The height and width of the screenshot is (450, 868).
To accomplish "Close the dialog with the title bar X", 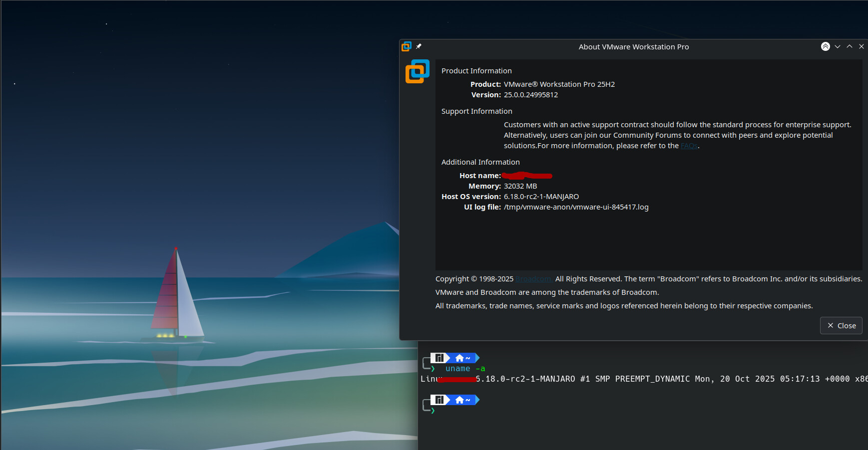I will (x=862, y=46).
